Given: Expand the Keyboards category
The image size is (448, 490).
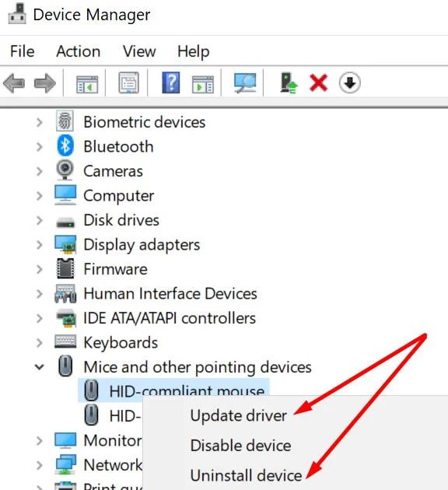Looking at the screenshot, I should 40,342.
